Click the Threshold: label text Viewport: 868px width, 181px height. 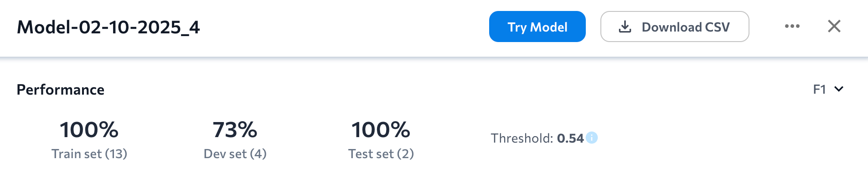pos(522,138)
